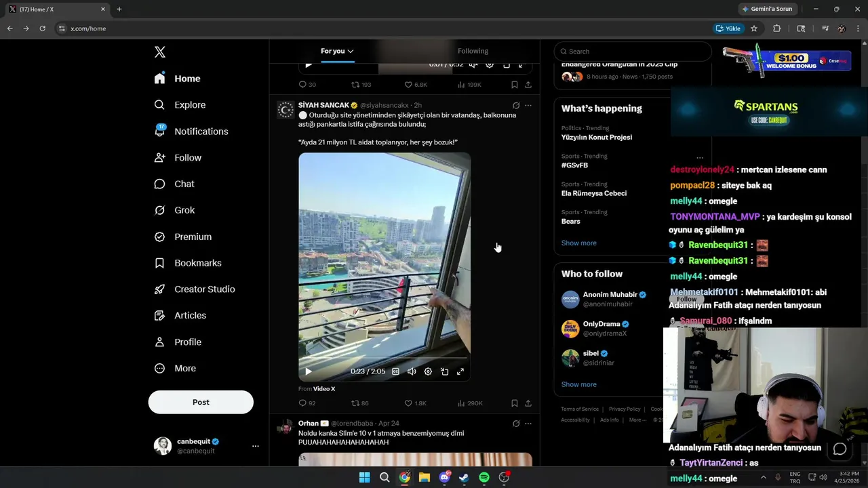This screenshot has width=868, height=488.
Task: Open Grok from the sidebar
Action: (174, 210)
